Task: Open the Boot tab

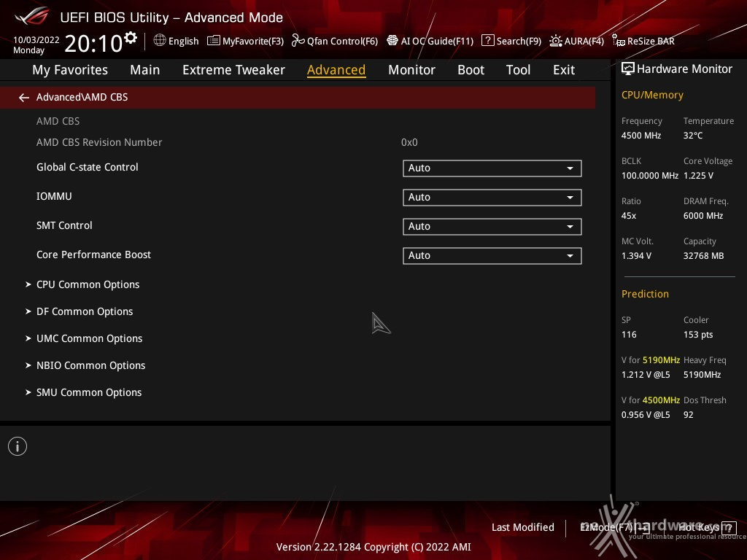Action: point(471,70)
